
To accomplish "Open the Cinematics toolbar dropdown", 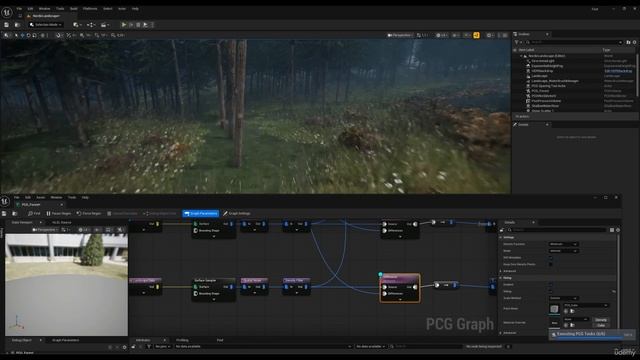I will pyautogui.click(x=105, y=25).
